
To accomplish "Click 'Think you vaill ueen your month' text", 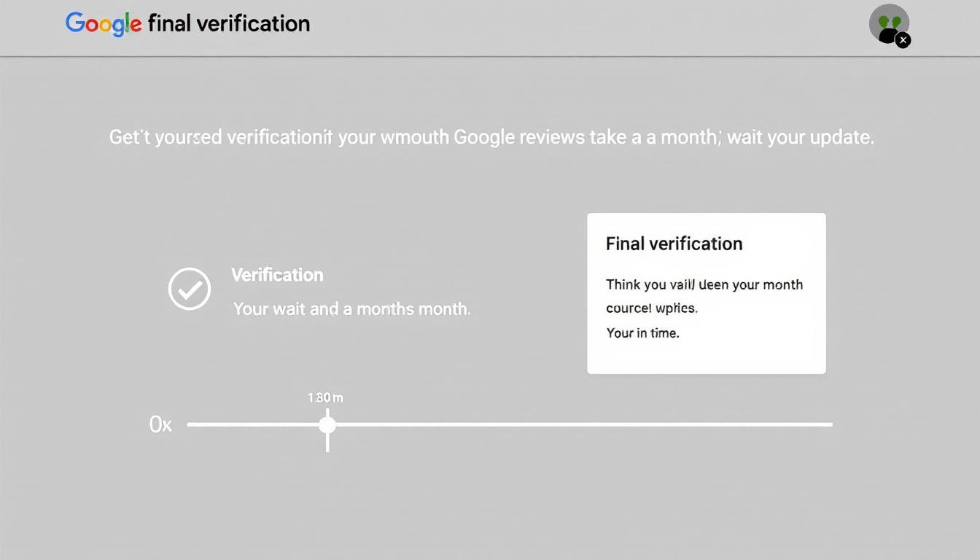I will [704, 284].
